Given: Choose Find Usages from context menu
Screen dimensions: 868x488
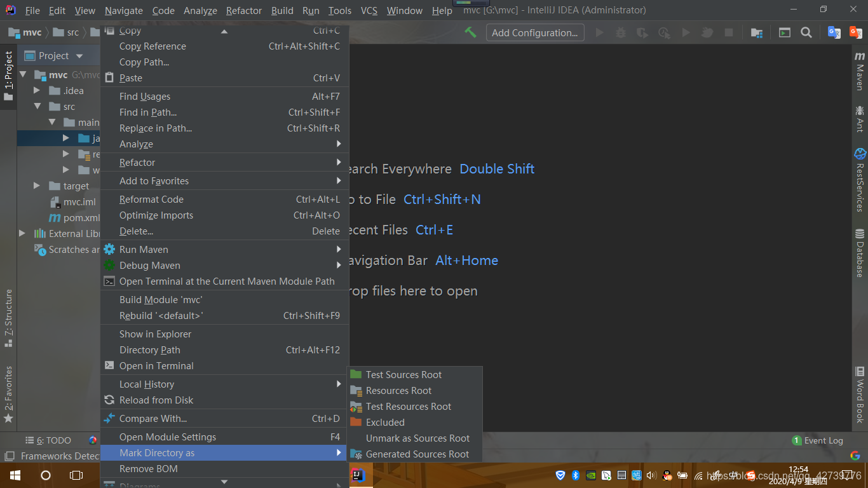Looking at the screenshot, I should pyautogui.click(x=225, y=97).
